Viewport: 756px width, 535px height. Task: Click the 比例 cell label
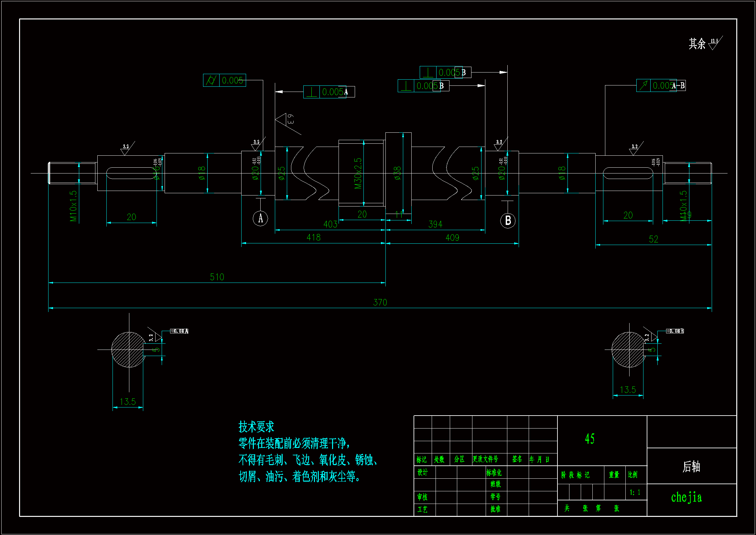633,475
